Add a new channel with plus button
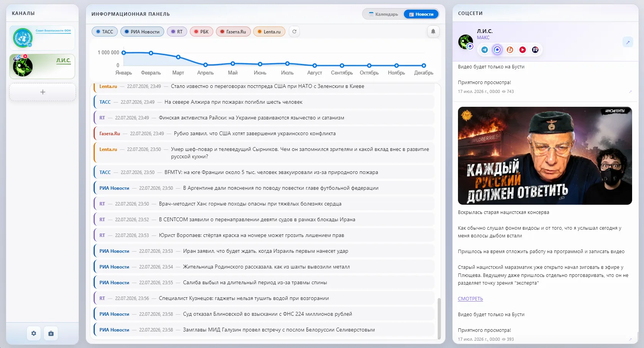This screenshot has width=644, height=348. point(43,92)
